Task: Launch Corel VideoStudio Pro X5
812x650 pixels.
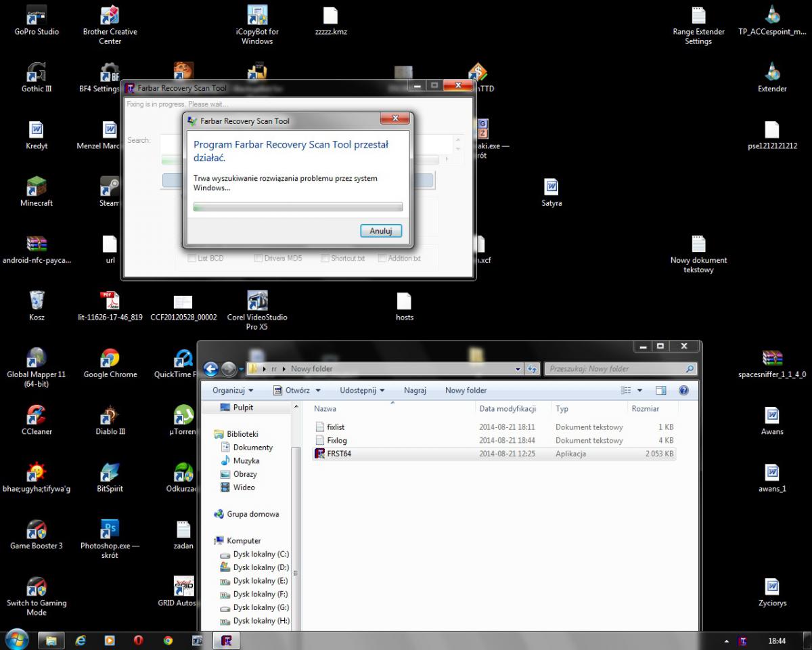Action: tap(257, 310)
